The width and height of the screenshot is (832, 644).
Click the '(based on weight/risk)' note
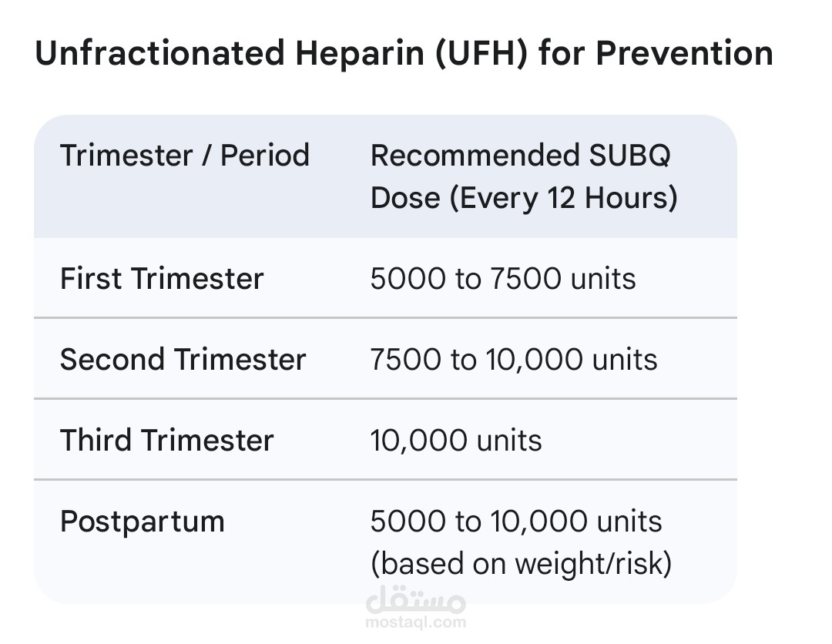point(521,563)
